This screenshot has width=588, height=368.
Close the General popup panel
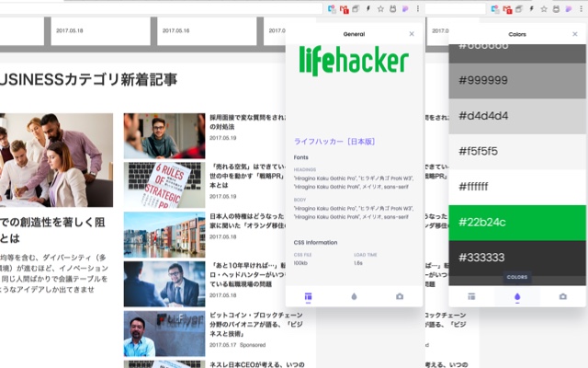click(x=412, y=34)
